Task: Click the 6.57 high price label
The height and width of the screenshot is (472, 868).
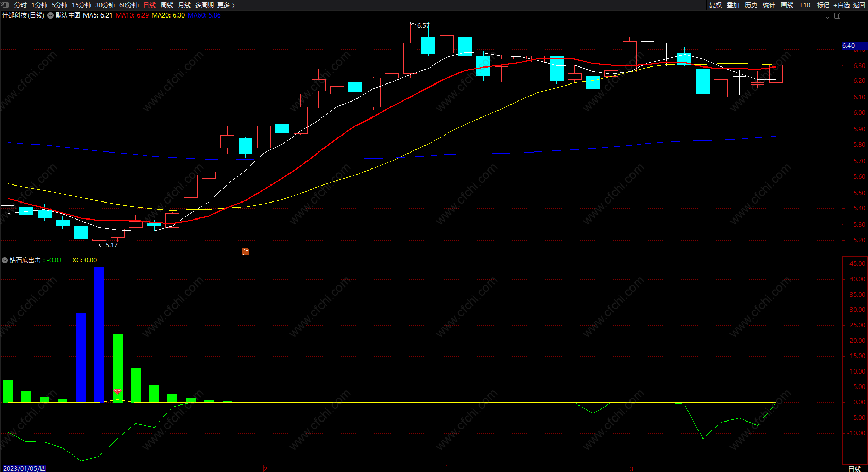Action: (x=423, y=26)
